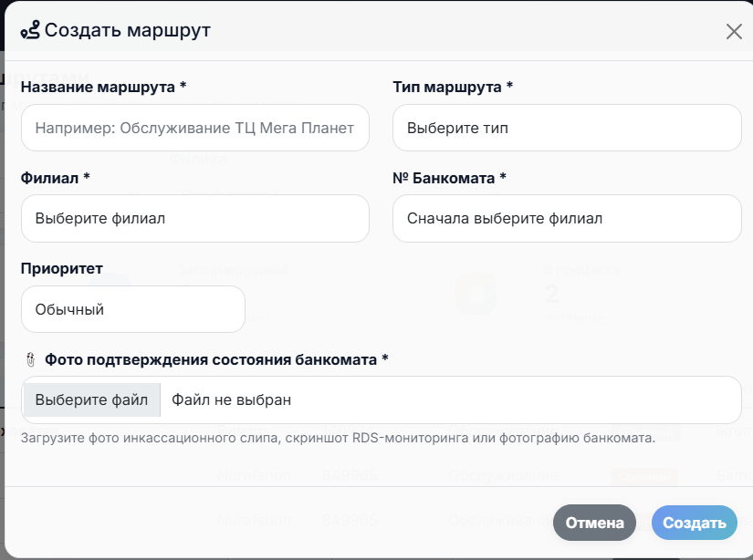Image resolution: width=753 pixels, height=560 pixels.
Task: Click the Название маршрута text field
Action: (194, 128)
